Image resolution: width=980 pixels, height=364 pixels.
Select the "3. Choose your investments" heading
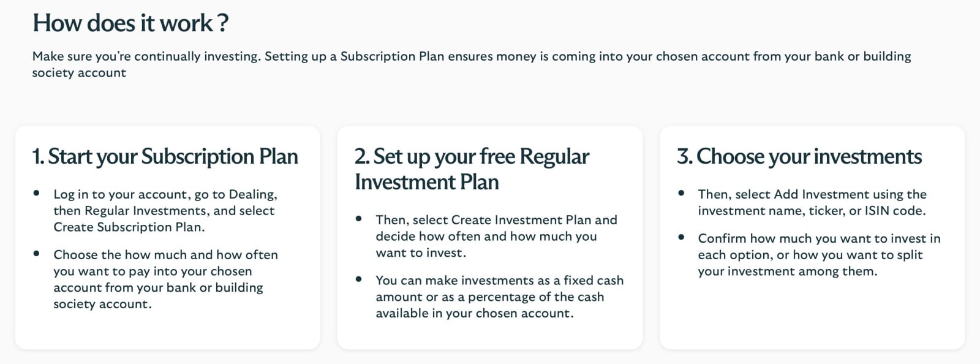tap(799, 157)
